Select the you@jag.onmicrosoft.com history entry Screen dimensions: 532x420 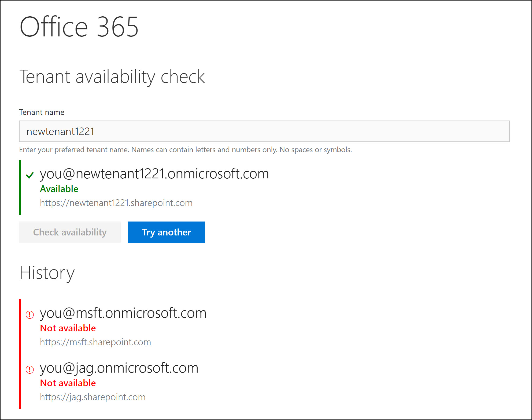click(119, 368)
